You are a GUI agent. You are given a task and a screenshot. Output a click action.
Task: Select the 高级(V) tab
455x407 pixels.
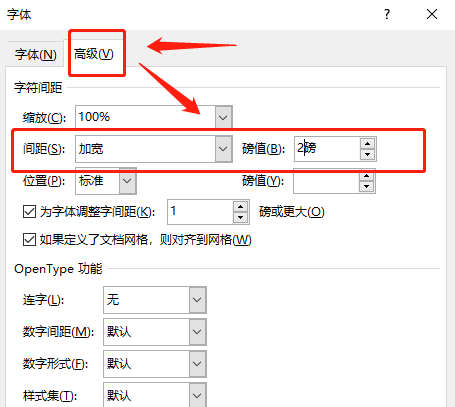[x=94, y=54]
